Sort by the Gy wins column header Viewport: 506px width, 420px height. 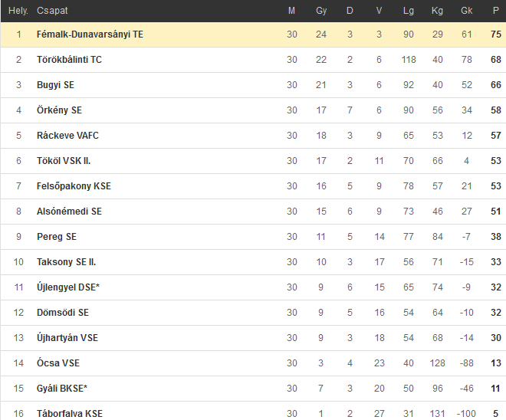coord(321,11)
